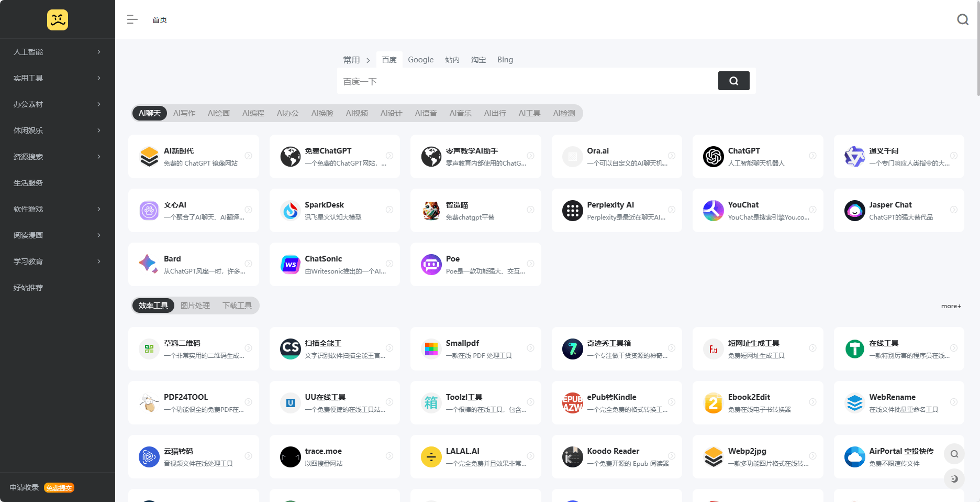Open the ChatSonic WS icon
This screenshot has width=980, height=502.
point(290,264)
